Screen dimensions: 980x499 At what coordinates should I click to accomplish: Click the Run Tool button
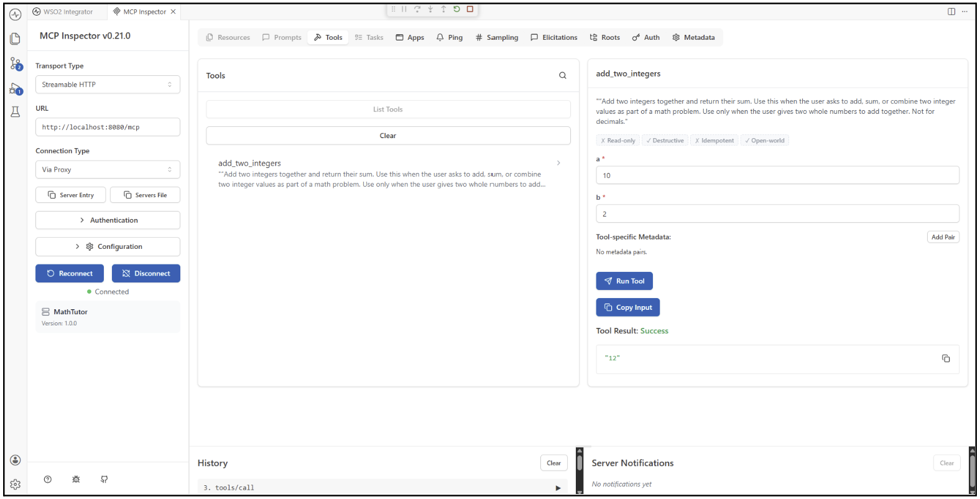[x=624, y=281]
